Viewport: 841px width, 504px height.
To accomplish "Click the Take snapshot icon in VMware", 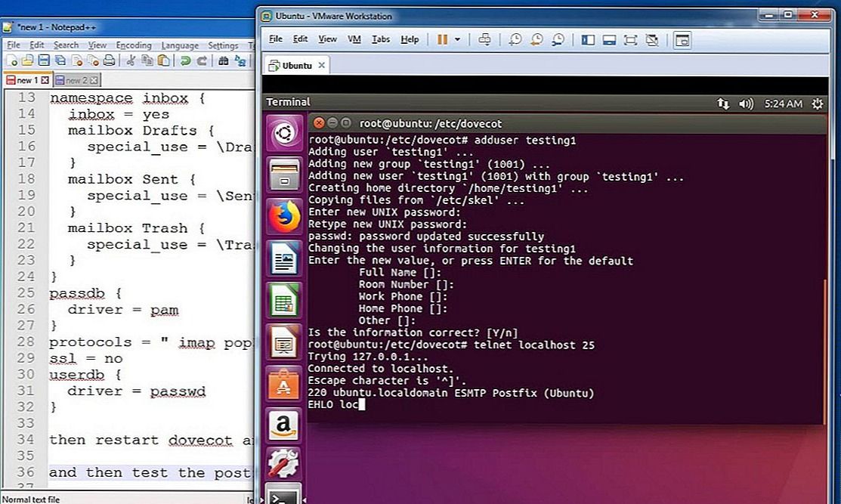I will coord(515,40).
